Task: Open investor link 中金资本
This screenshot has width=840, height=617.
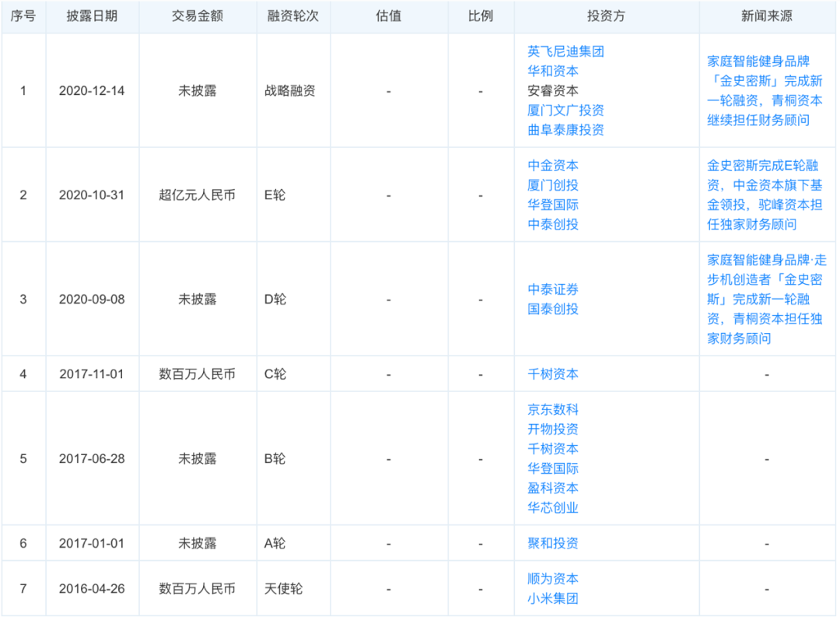Action: pyautogui.click(x=553, y=166)
